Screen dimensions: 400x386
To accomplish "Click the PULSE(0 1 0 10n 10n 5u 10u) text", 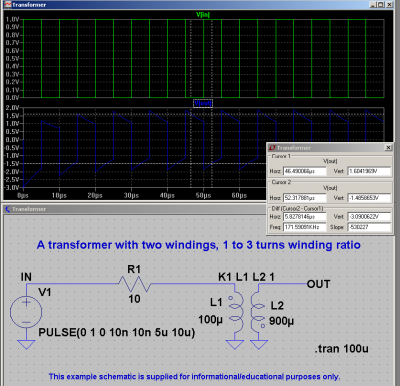I will tap(117, 332).
